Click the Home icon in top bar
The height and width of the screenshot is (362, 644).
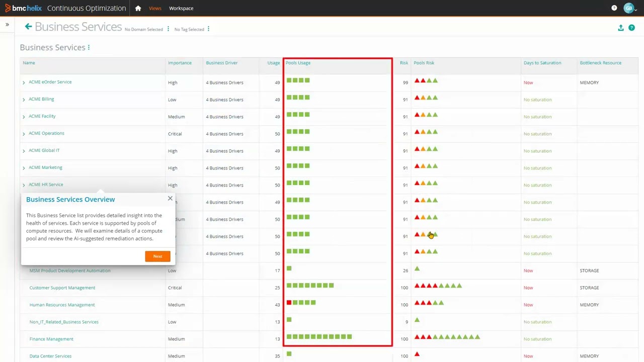coord(138,8)
